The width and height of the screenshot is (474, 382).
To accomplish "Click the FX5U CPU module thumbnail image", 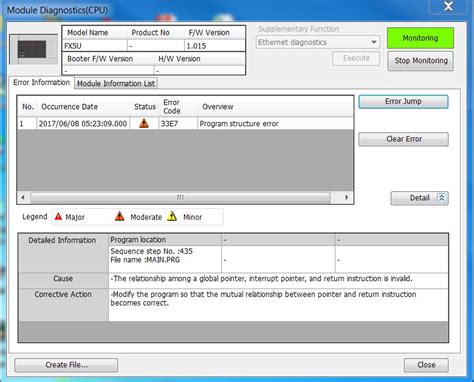I will point(34,49).
